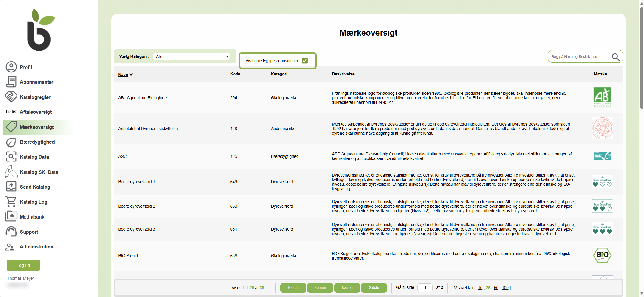644x297 pixels.
Task: Toggle Vis bæredygtige anprisninger checkbox
Action: pos(305,61)
